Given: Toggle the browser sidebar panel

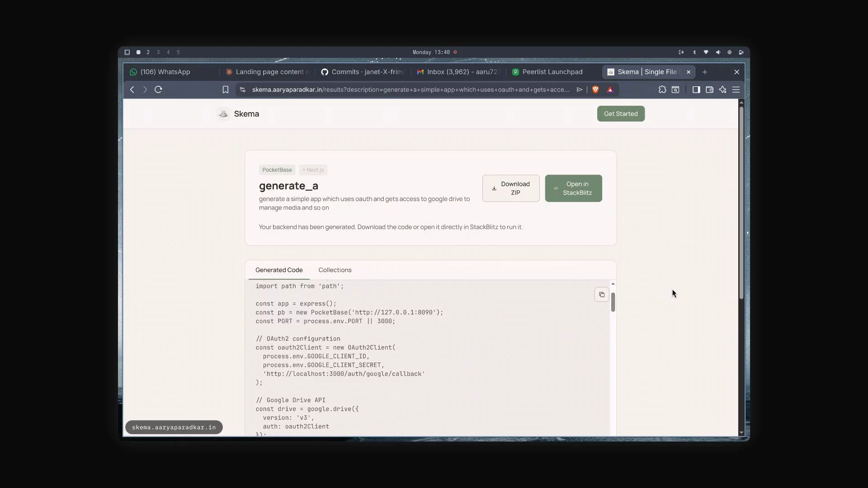Looking at the screenshot, I should point(696,89).
